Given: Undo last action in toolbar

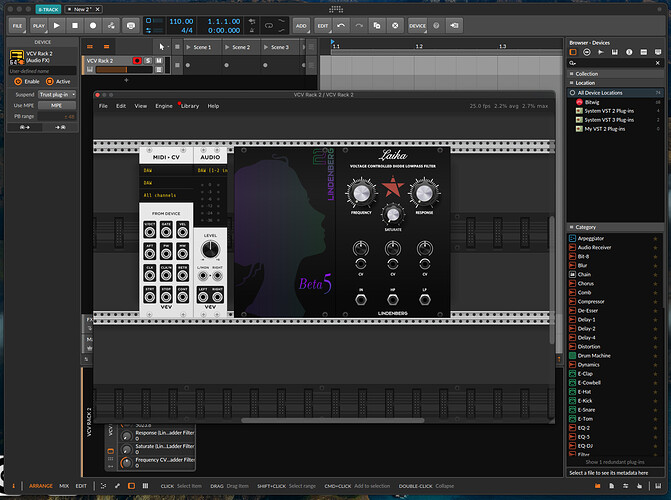Looking at the screenshot, I should click(x=341, y=26).
